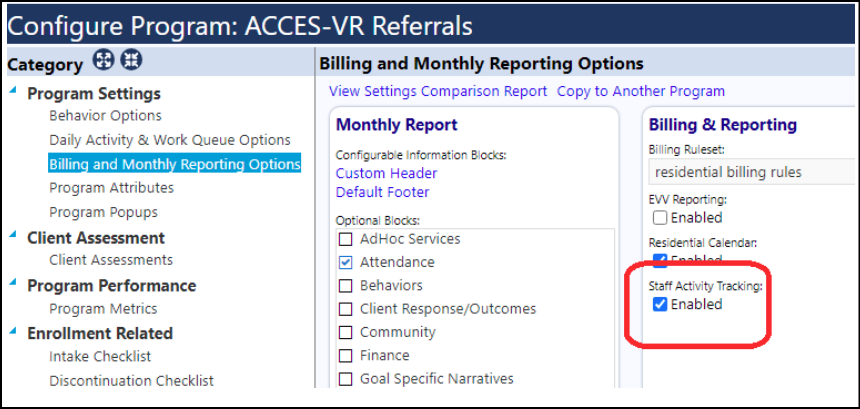The height and width of the screenshot is (409, 860).
Task: Open the Custom Header information block
Action: coord(386,173)
